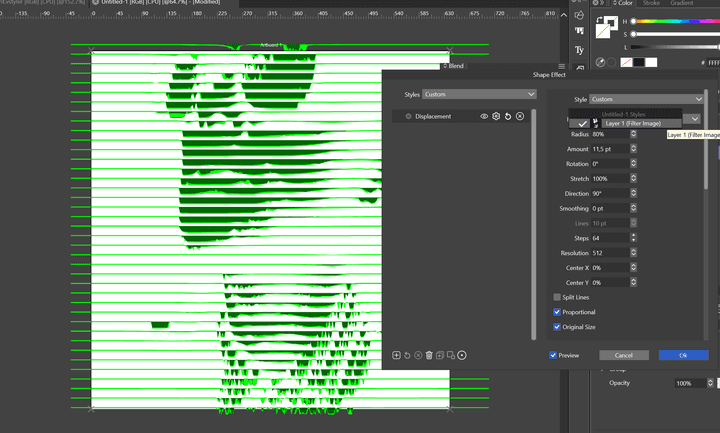Pick a color with the eyedropper icon
Viewport: 720px width, 433px height.
pyautogui.click(x=600, y=62)
